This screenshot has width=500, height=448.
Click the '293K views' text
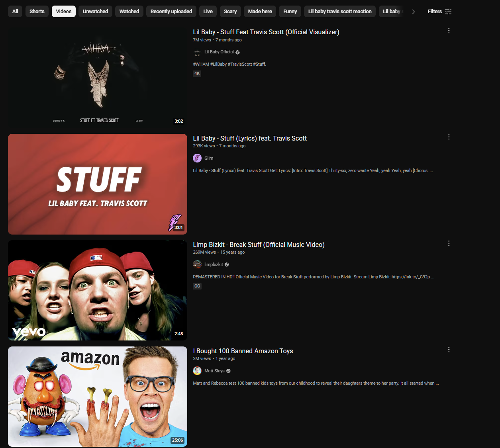coord(204,146)
